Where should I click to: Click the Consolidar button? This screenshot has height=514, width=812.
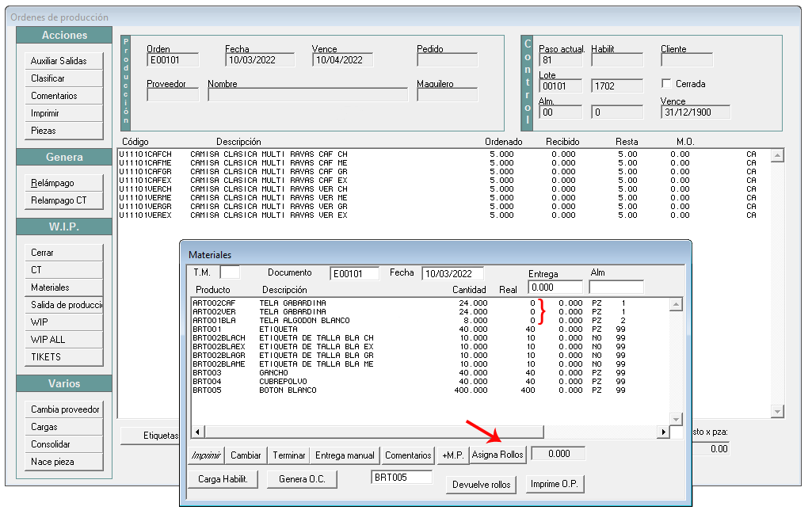pyautogui.click(x=63, y=444)
